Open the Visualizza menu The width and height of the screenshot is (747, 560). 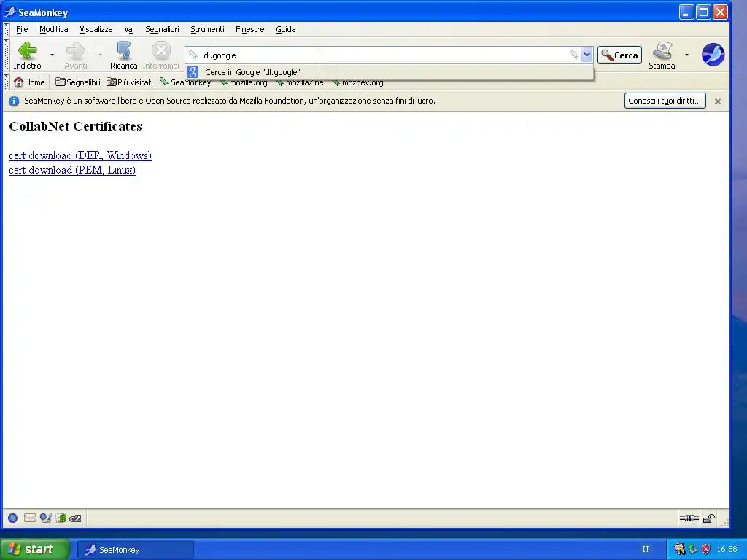coord(96,29)
